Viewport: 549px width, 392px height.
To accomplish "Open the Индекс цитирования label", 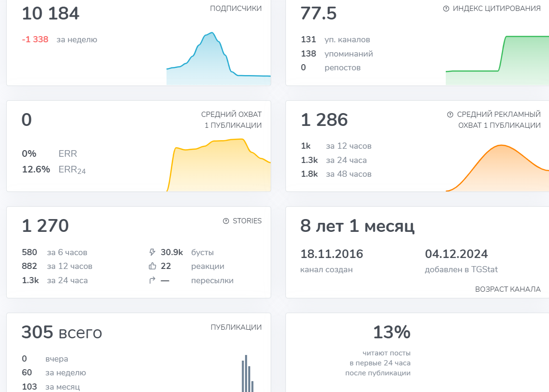I will tap(497, 9).
